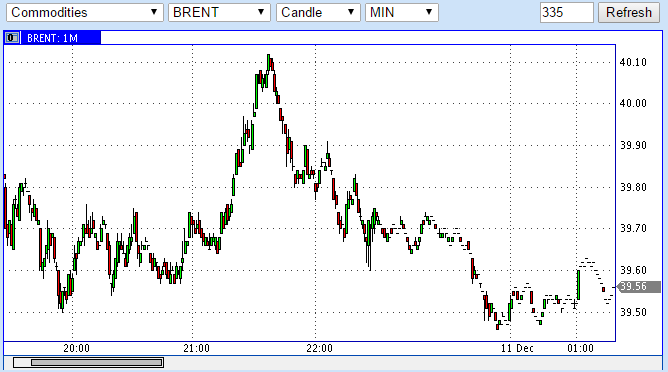Image resolution: width=668 pixels, height=372 pixels.
Task: Click the Refresh button
Action: (629, 12)
